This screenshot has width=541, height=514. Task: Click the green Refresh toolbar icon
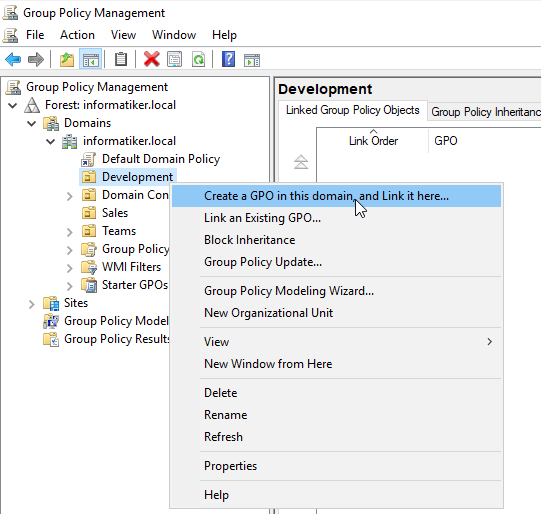[198, 60]
